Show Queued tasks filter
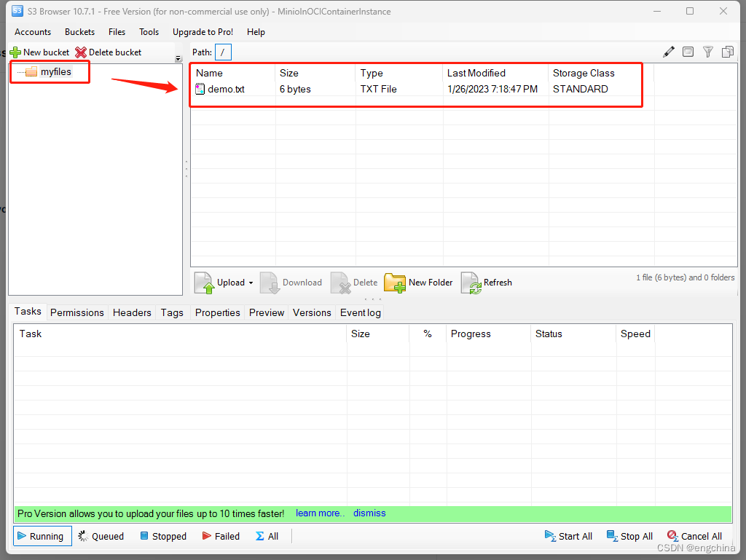746x560 pixels. click(x=101, y=536)
